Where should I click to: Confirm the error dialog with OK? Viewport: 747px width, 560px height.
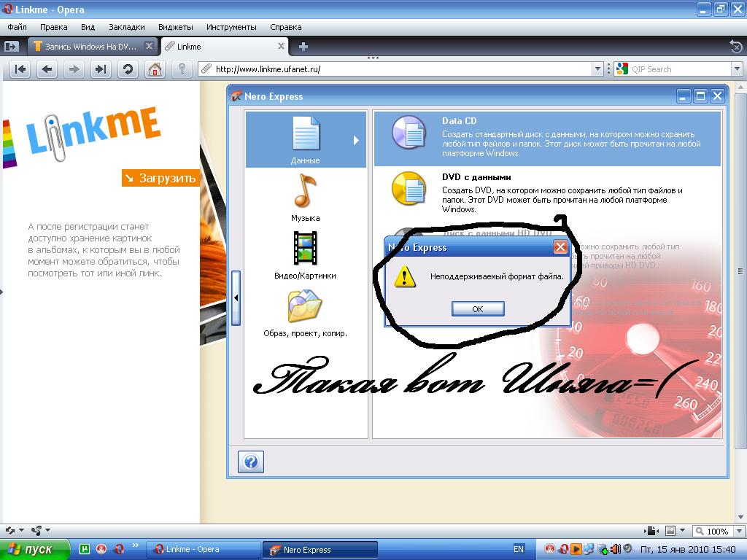click(478, 309)
